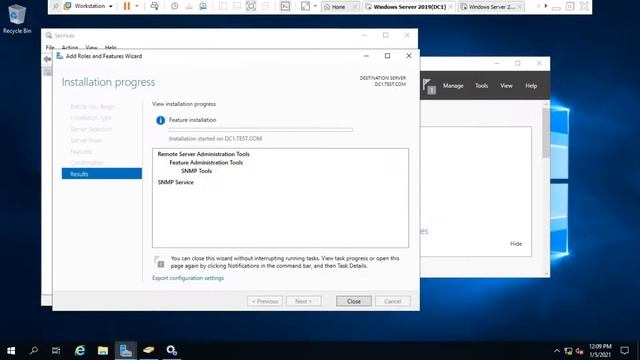Open taskbar search
The width and height of the screenshot is (640, 360).
point(34,351)
